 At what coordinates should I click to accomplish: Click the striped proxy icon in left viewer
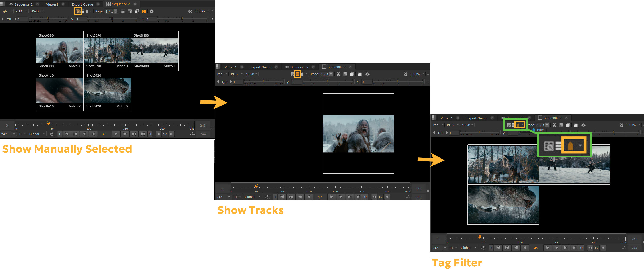coord(190,11)
